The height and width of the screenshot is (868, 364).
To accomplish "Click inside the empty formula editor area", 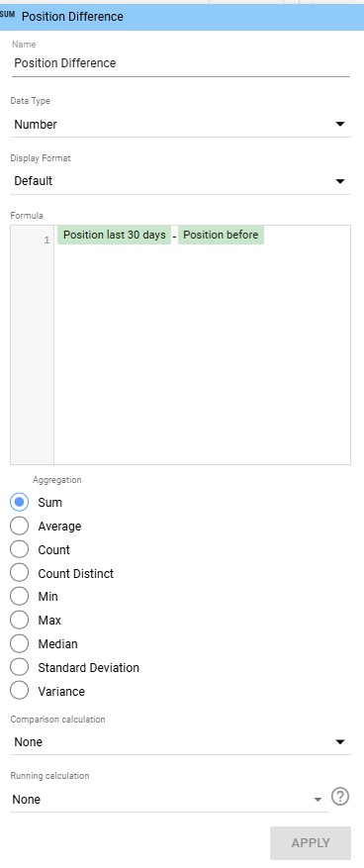I will point(202,354).
